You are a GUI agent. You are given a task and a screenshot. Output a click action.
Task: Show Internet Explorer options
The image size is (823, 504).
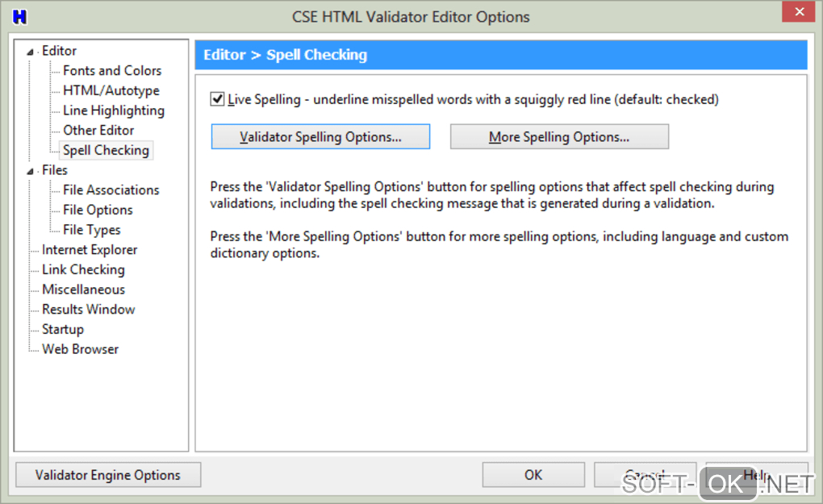[x=90, y=250]
